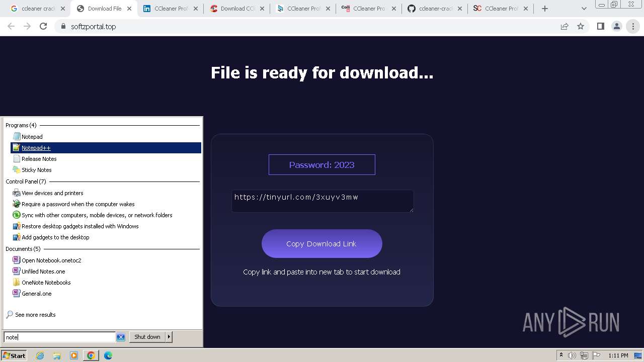Switch to Chrome taskbar icon
The height and width of the screenshot is (362, 644).
click(91, 355)
